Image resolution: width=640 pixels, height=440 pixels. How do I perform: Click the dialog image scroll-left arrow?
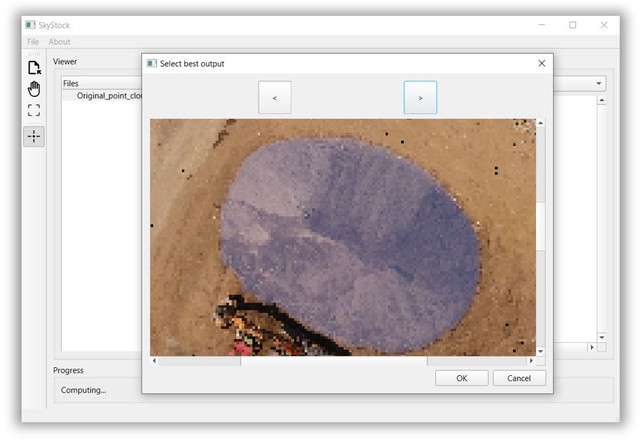click(154, 361)
